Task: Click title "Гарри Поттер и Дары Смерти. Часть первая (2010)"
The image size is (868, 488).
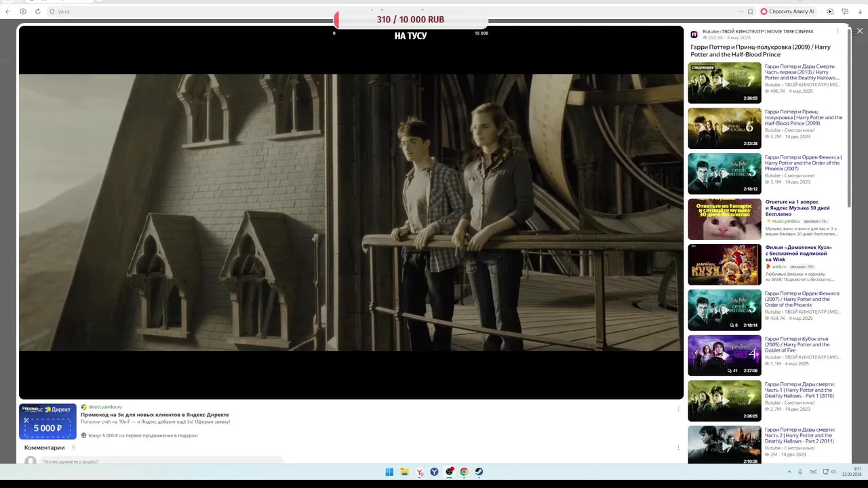Action: (x=802, y=72)
